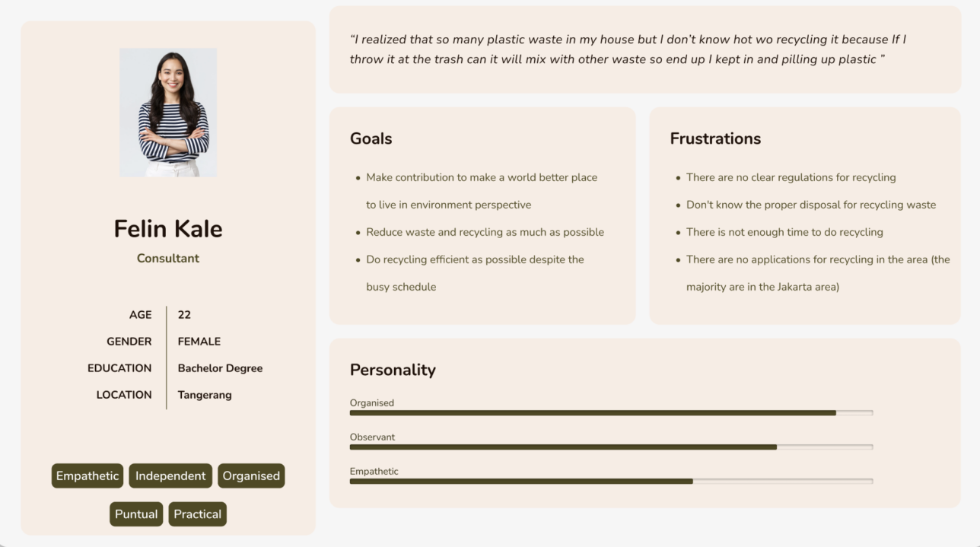Click the Independent tag badge
The width and height of the screenshot is (980, 547).
coord(170,476)
